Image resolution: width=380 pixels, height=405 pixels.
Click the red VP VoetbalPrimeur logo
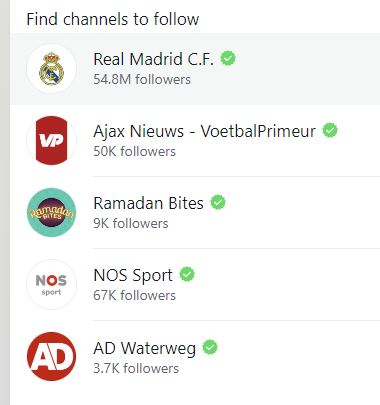(x=51, y=140)
